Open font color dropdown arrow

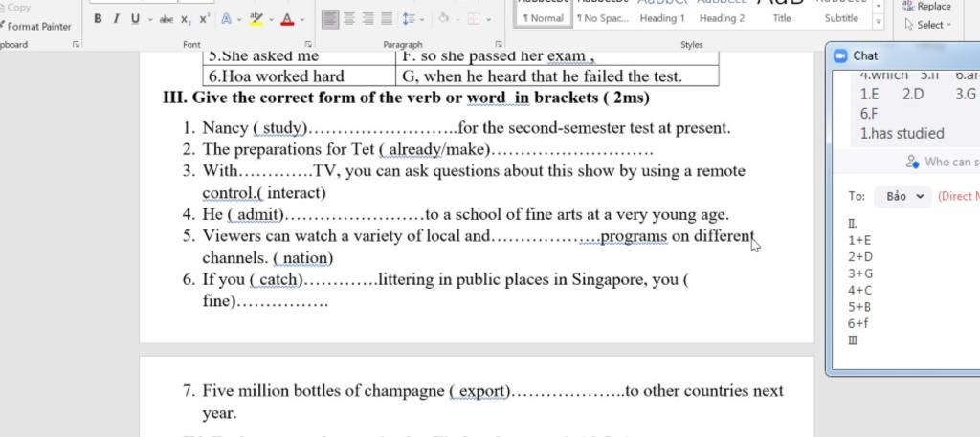pyautogui.click(x=302, y=19)
